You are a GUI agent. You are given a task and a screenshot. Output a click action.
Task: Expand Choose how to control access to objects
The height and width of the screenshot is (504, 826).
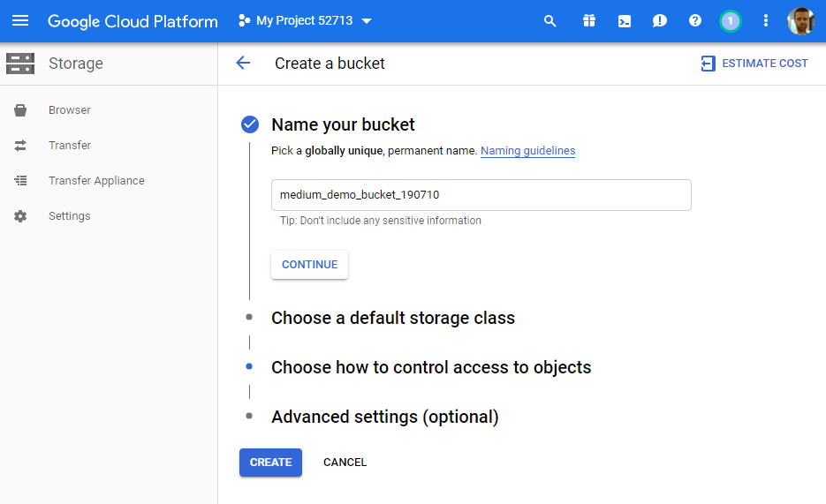click(x=431, y=367)
